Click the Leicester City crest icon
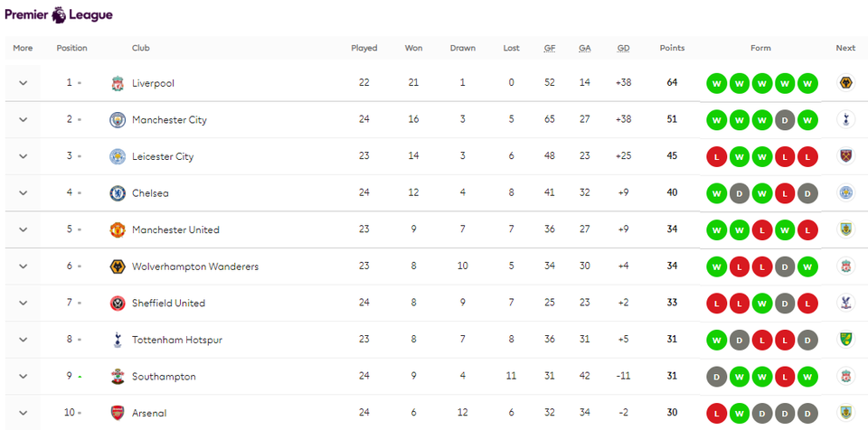The height and width of the screenshot is (430, 868). pos(118,156)
